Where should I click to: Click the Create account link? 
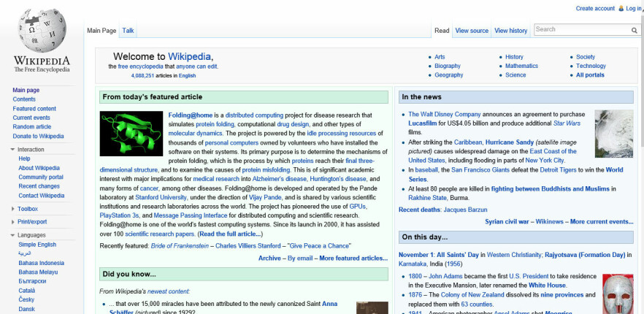pos(595,8)
